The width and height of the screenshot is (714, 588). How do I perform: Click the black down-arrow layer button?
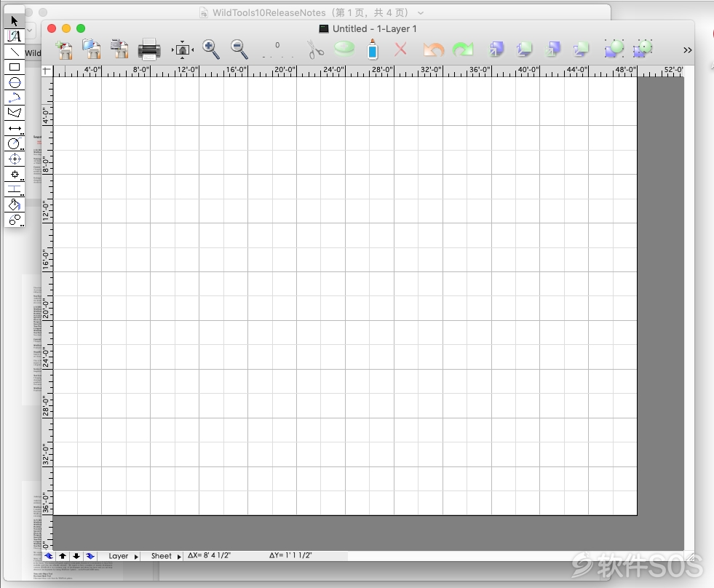(x=76, y=556)
